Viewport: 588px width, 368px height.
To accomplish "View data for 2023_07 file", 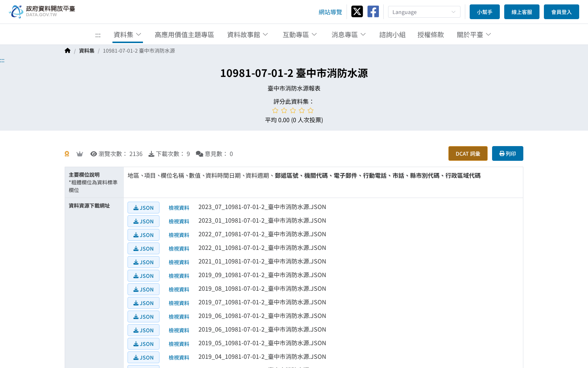I will pos(179,208).
